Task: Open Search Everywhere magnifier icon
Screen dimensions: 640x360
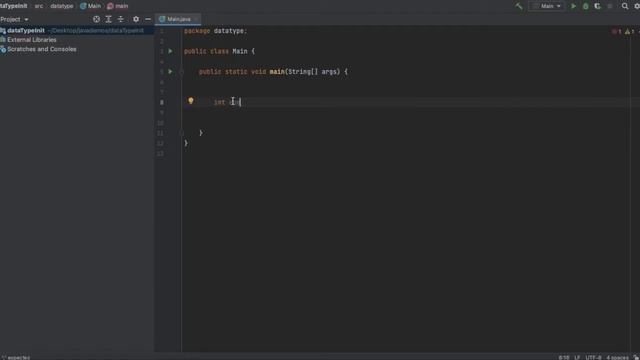Action: pos(625,6)
